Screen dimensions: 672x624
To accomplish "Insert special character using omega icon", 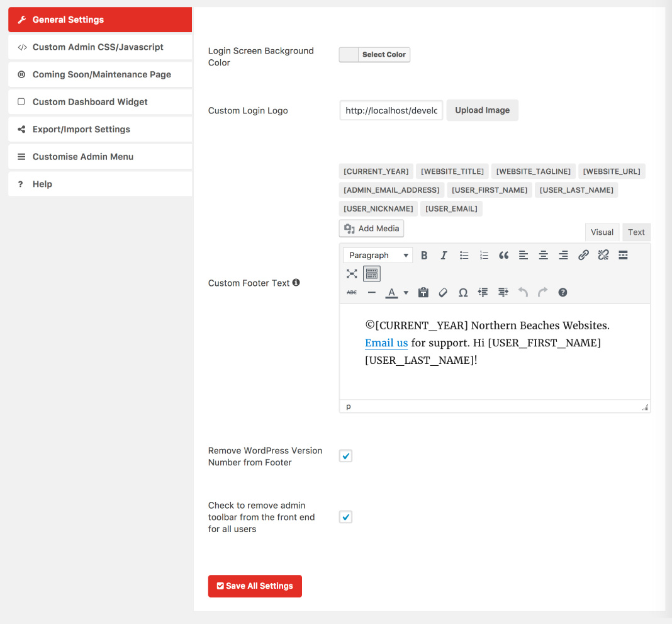I will click(463, 292).
